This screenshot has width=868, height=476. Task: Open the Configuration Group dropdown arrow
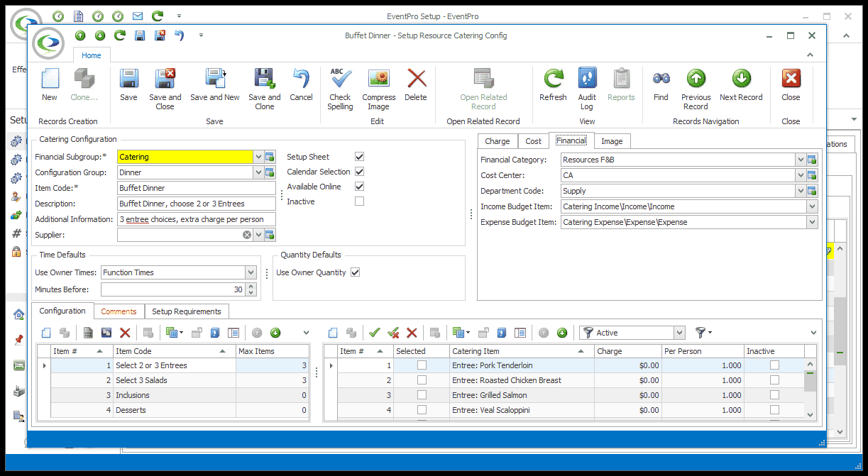pos(258,172)
